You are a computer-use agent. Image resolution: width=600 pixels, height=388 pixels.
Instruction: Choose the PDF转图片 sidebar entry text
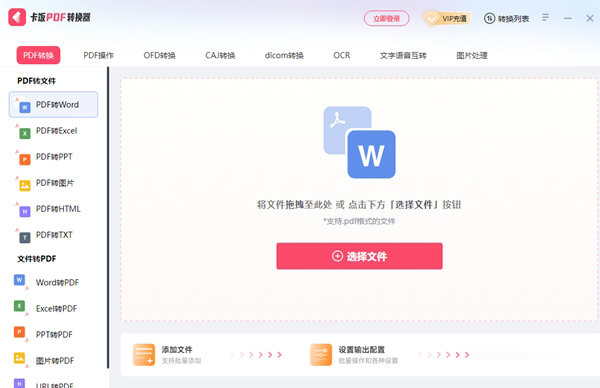(55, 183)
